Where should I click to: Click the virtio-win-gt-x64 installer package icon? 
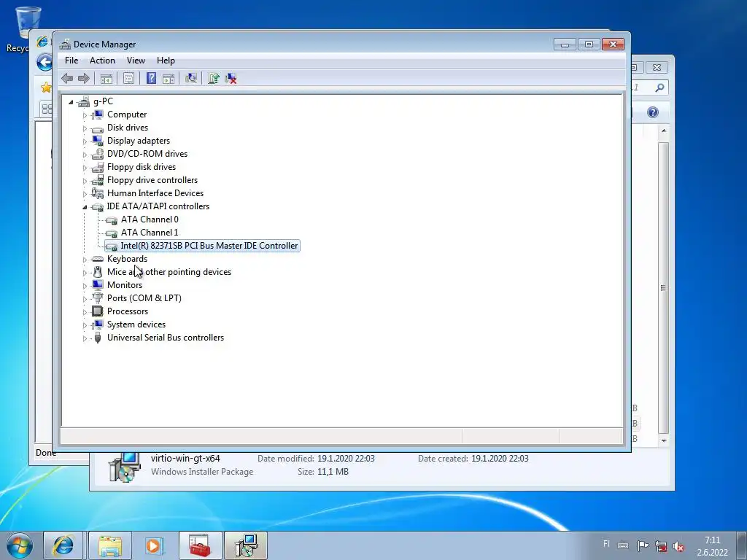coord(124,467)
